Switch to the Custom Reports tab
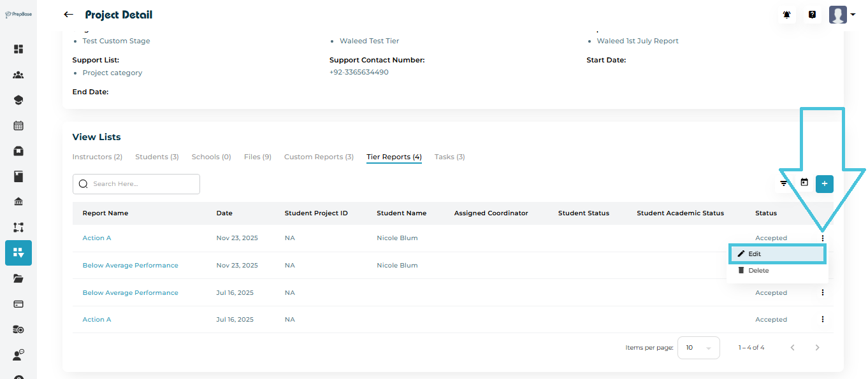Image resolution: width=868 pixels, height=379 pixels. [x=319, y=157]
